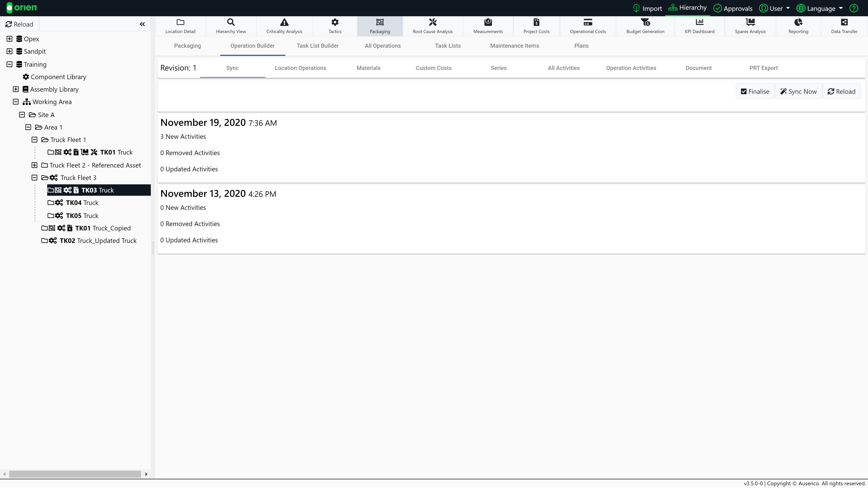Collapse the Truck Fleet 1 node

pyautogui.click(x=34, y=139)
